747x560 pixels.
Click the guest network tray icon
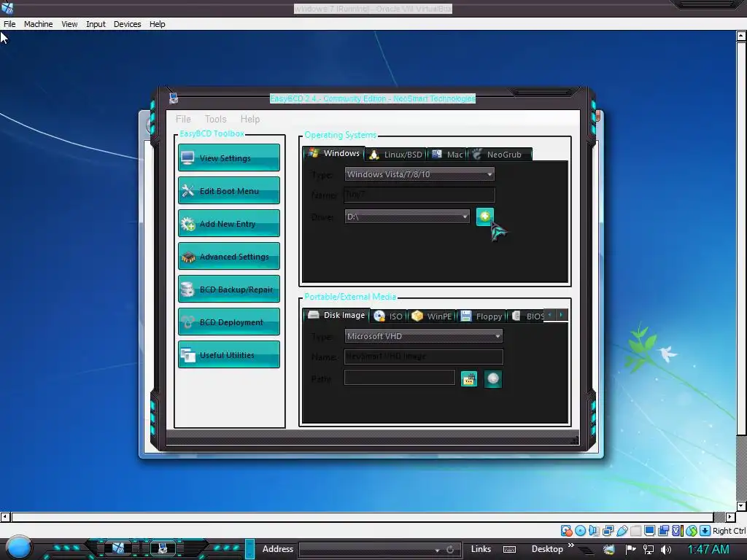[x=649, y=550]
